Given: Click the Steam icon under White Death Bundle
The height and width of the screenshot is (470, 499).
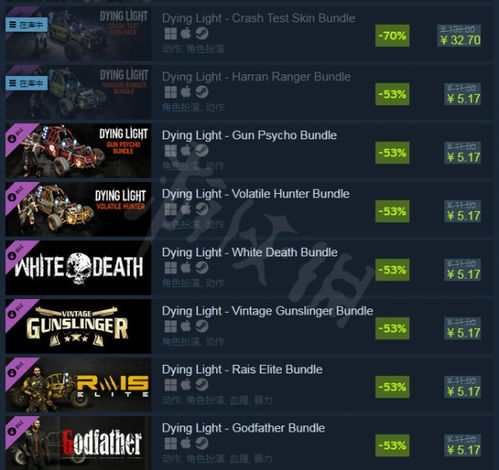Looking at the screenshot, I should click(202, 267).
